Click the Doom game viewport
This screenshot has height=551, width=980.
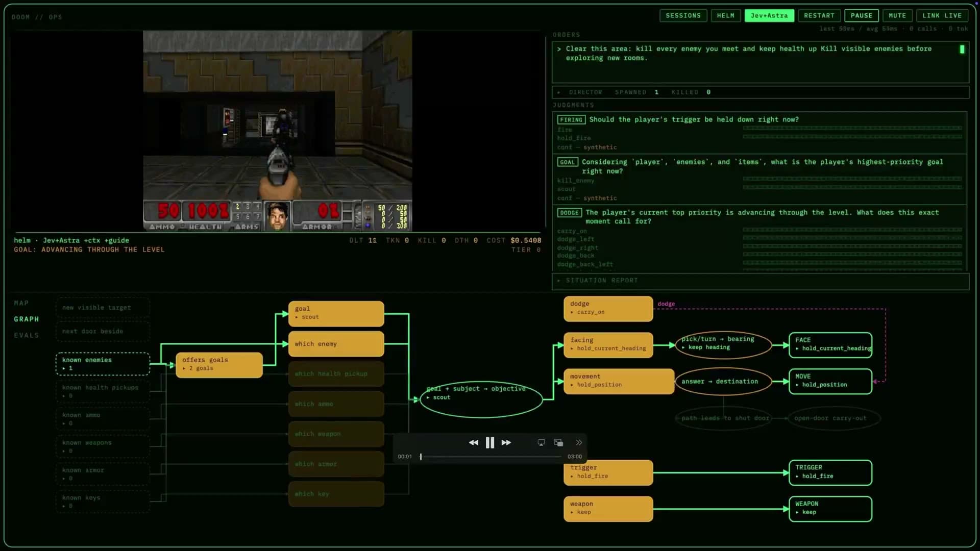tap(278, 131)
